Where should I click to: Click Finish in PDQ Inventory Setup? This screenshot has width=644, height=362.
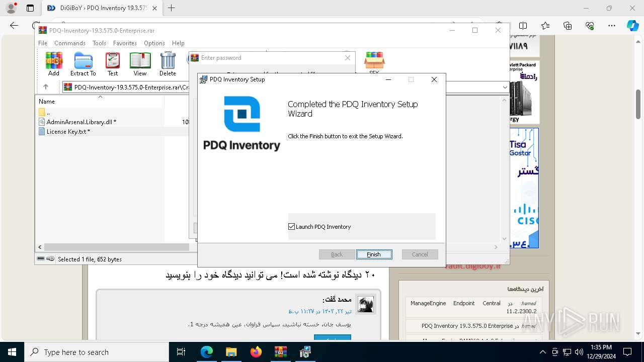click(x=374, y=254)
